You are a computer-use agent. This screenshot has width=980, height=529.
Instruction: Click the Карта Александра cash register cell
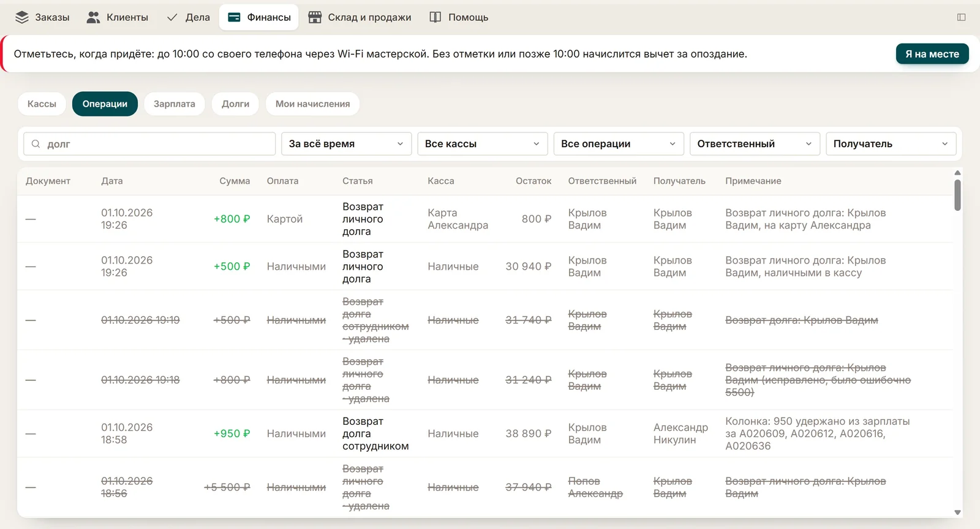tap(458, 219)
